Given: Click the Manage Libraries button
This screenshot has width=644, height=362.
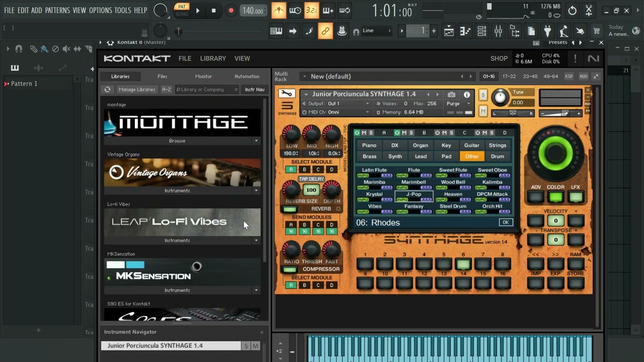Looking at the screenshot, I should point(137,89).
